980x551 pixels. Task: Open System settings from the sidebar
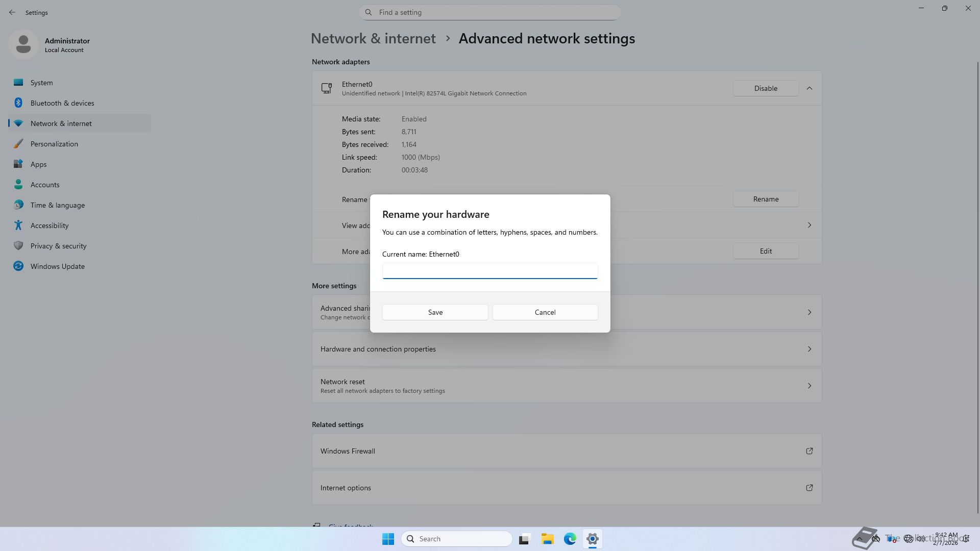[x=41, y=83]
